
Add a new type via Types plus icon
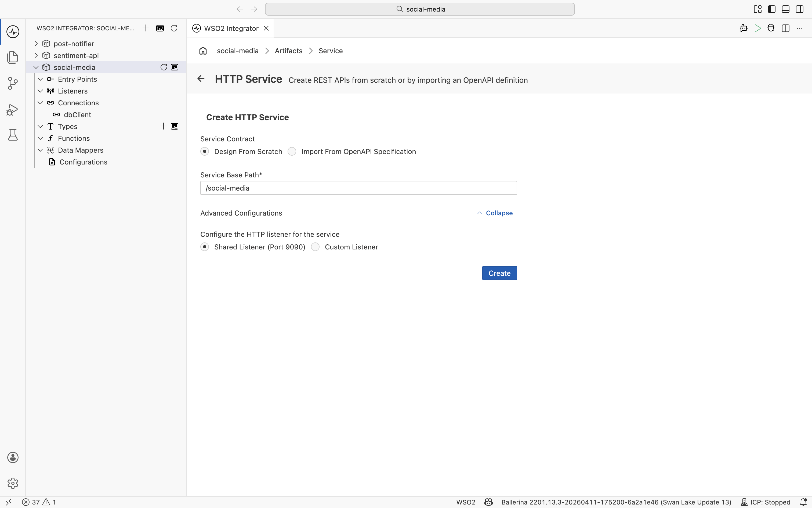point(164,126)
